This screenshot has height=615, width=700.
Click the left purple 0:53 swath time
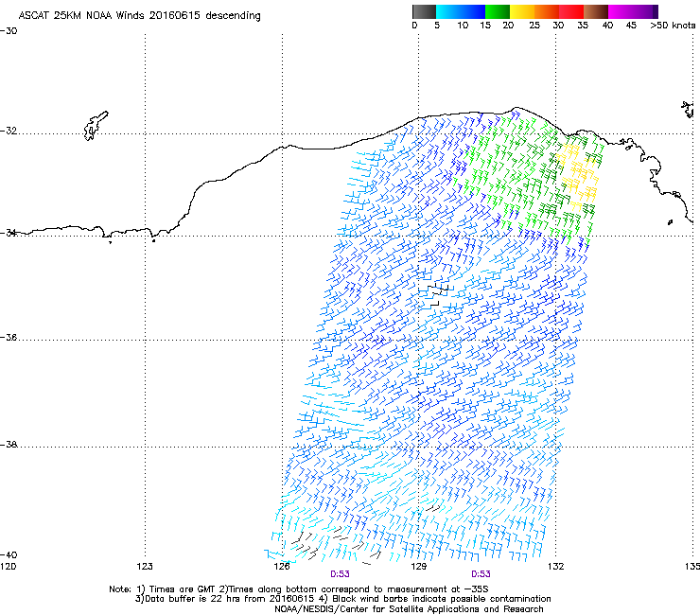340,574
